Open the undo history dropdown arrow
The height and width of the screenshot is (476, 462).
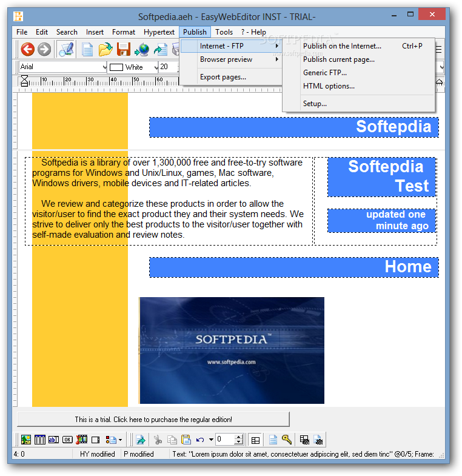pos(211,440)
